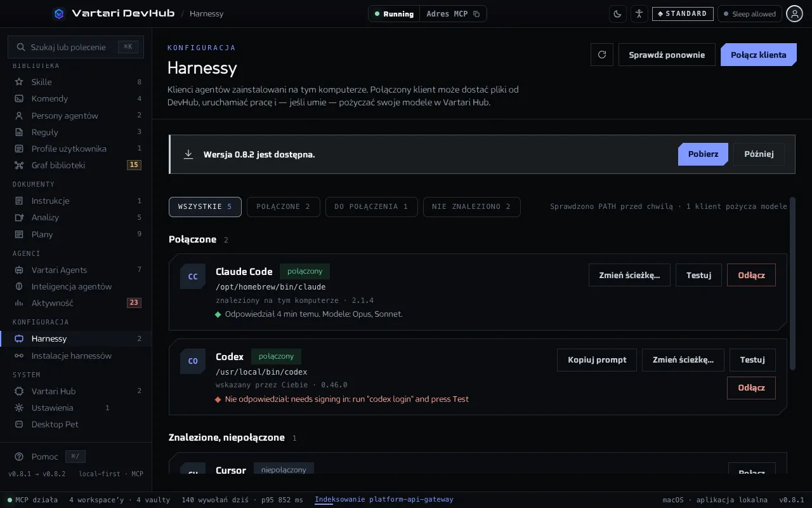The height and width of the screenshot is (508, 812).
Task: Click the Inteligencja agentów icon
Action: pyautogui.click(x=19, y=286)
